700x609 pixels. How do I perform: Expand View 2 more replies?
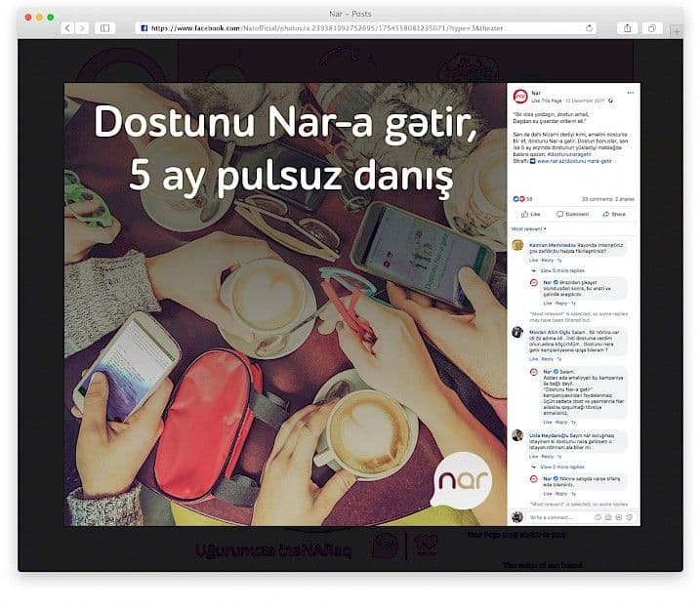(x=562, y=467)
